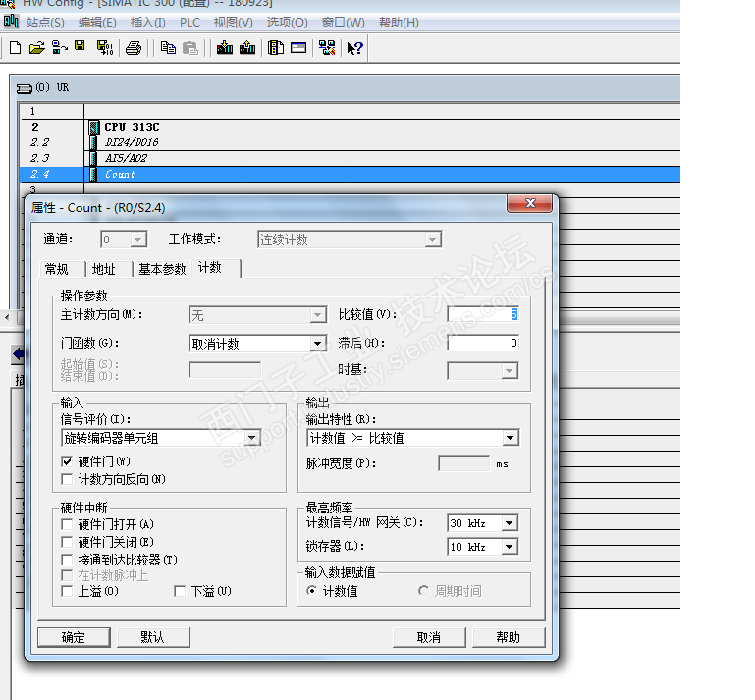
Task: Enable 硬件门打开(A) interrupt checkbox
Action: [x=67, y=524]
